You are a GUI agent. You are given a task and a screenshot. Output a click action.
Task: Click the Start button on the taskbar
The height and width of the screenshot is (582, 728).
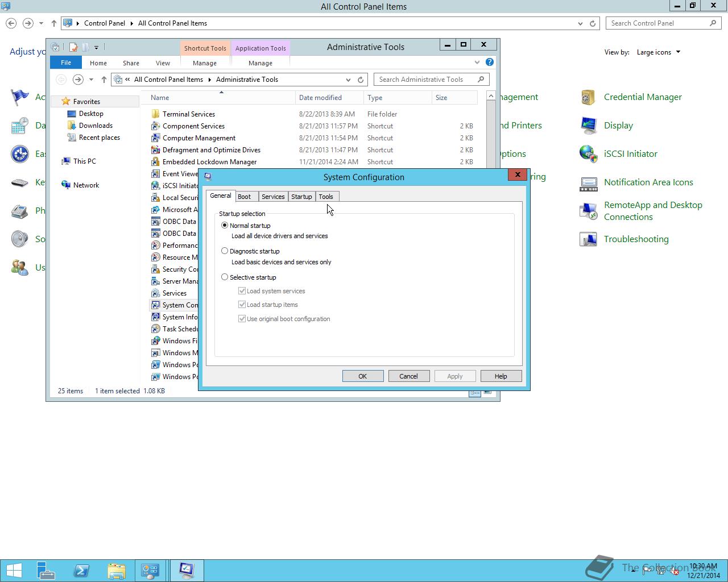coord(14,571)
